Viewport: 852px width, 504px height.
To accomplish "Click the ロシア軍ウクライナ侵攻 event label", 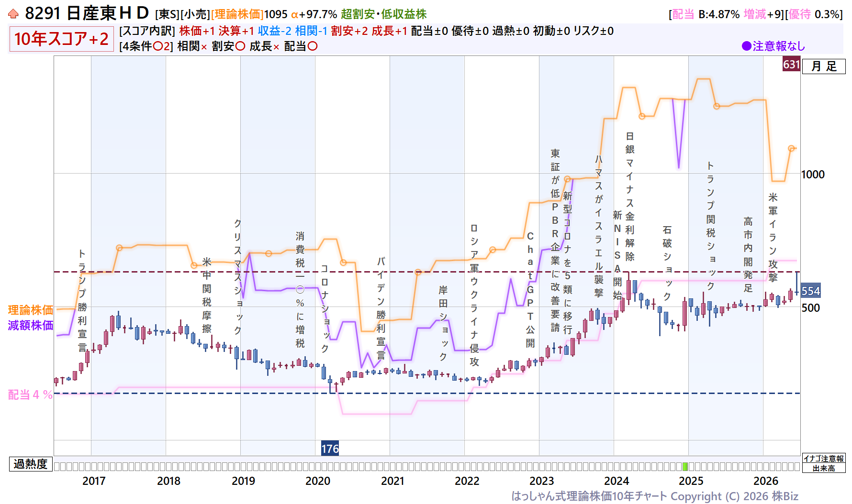I will [x=474, y=295].
